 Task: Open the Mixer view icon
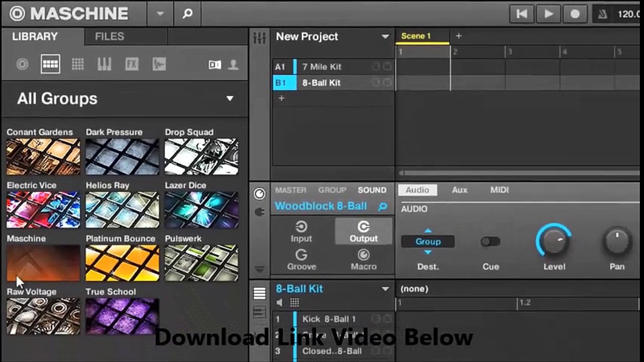(x=259, y=37)
